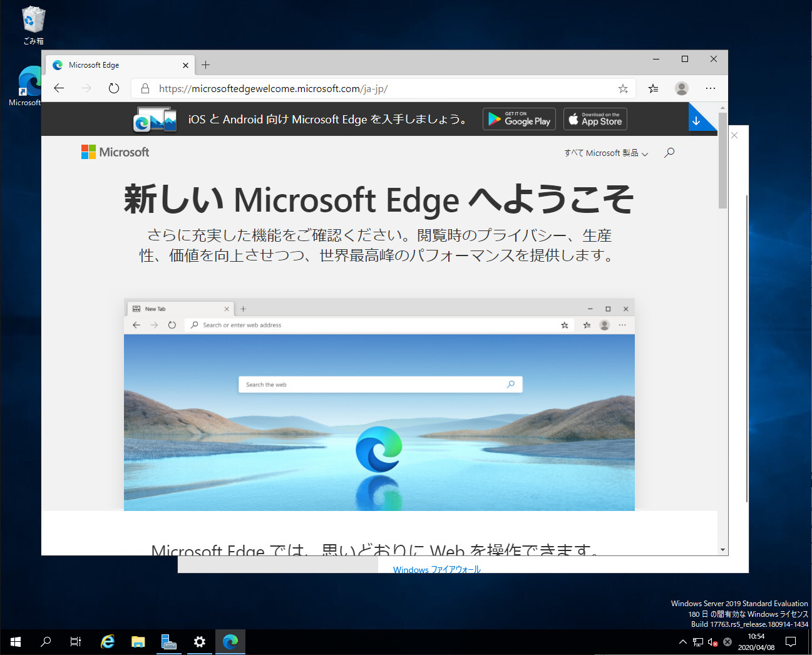Screen dimensions: 812x655
Task: Click the Edge page vertical scrollbar thumb
Action: pyautogui.click(x=722, y=160)
